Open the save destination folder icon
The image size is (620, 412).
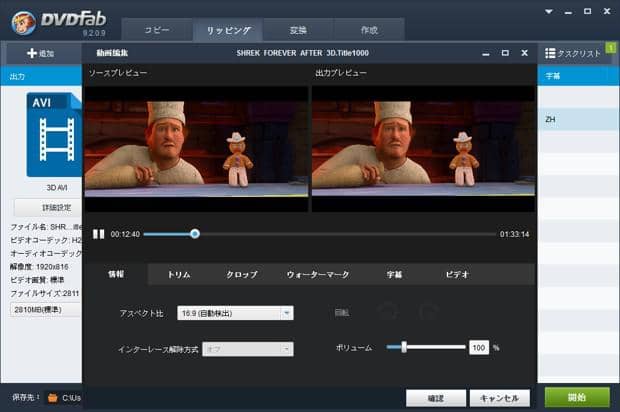point(53,398)
